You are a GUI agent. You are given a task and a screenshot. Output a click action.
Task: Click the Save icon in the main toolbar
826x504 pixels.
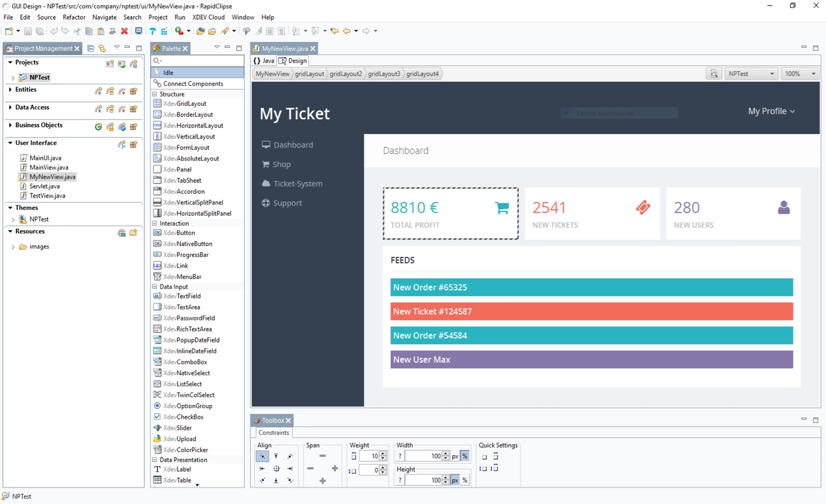(27, 31)
